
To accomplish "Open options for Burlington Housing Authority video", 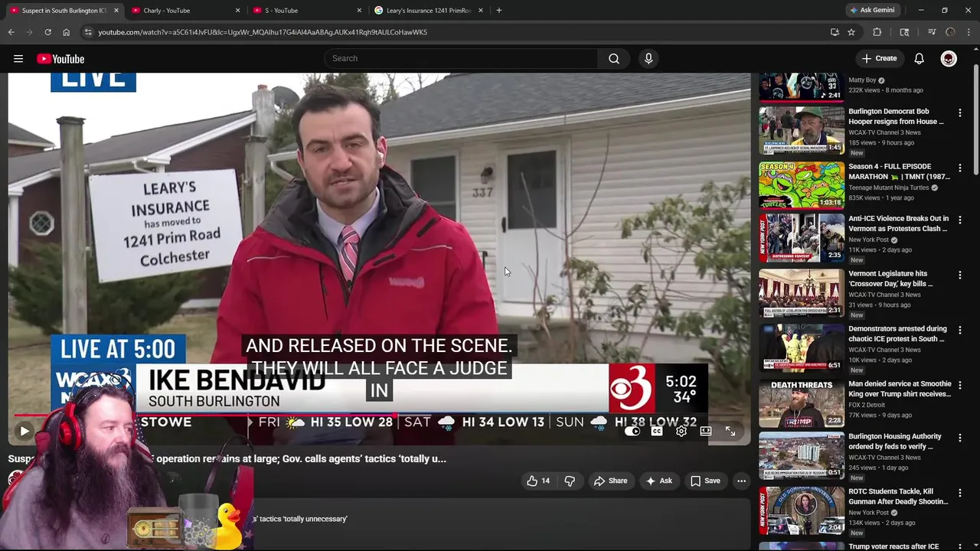I will (x=959, y=438).
